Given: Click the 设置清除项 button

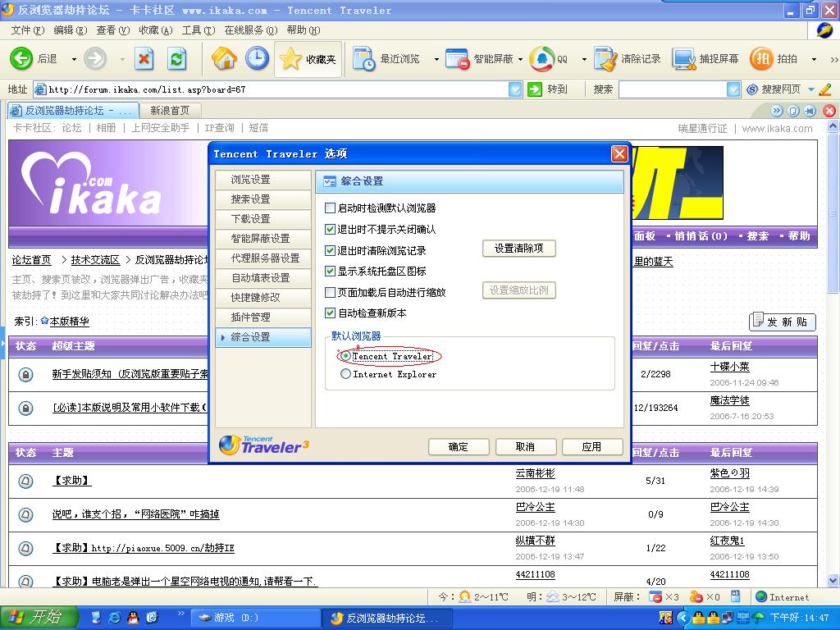Looking at the screenshot, I should point(518,249).
